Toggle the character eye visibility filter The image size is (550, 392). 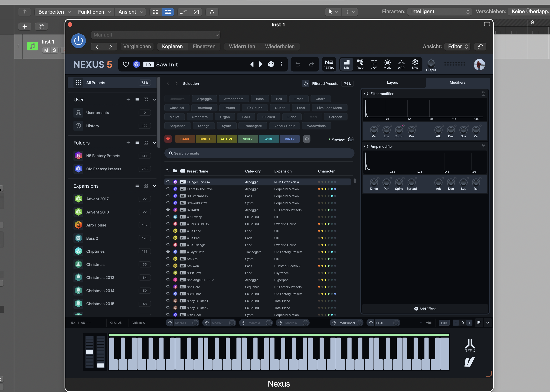point(307,139)
